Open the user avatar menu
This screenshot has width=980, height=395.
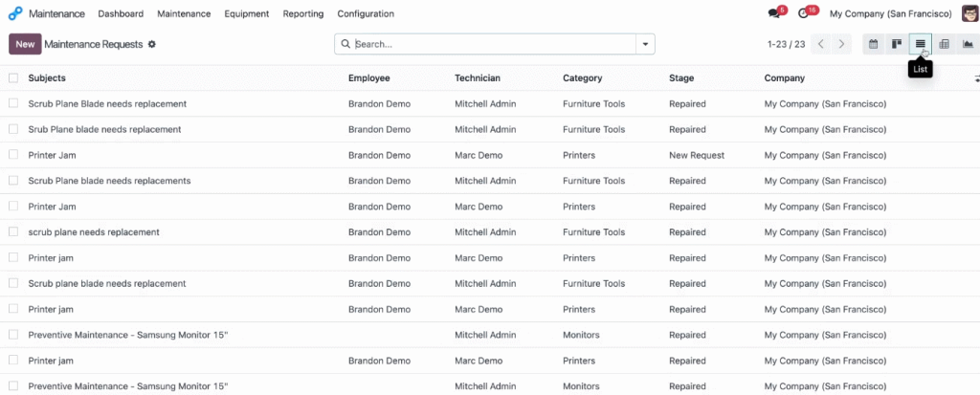click(970, 13)
